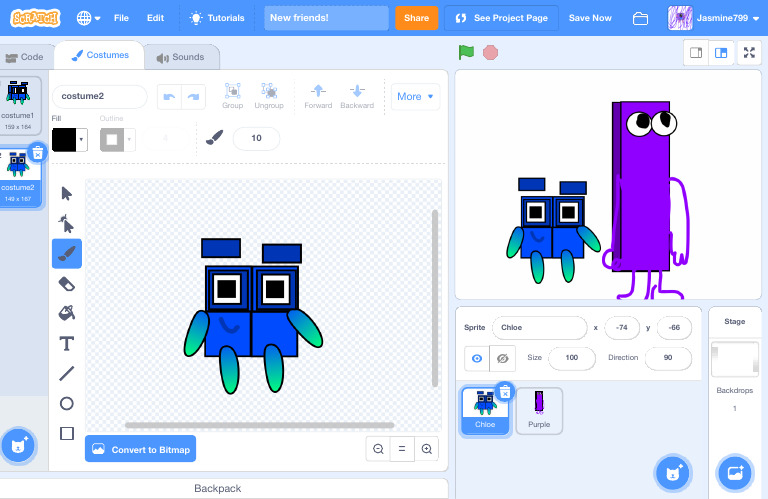The image size is (768, 499).
Task: Select the Chloe sprite
Action: pyautogui.click(x=485, y=410)
